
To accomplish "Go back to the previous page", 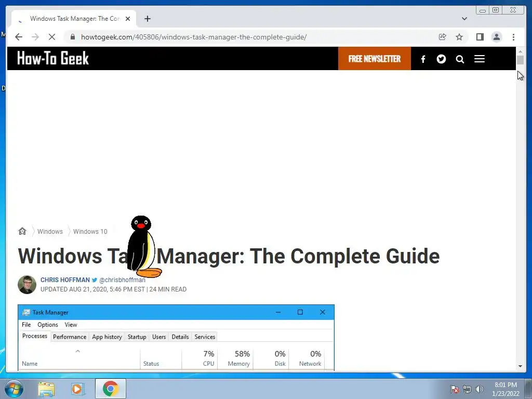I will click(19, 37).
